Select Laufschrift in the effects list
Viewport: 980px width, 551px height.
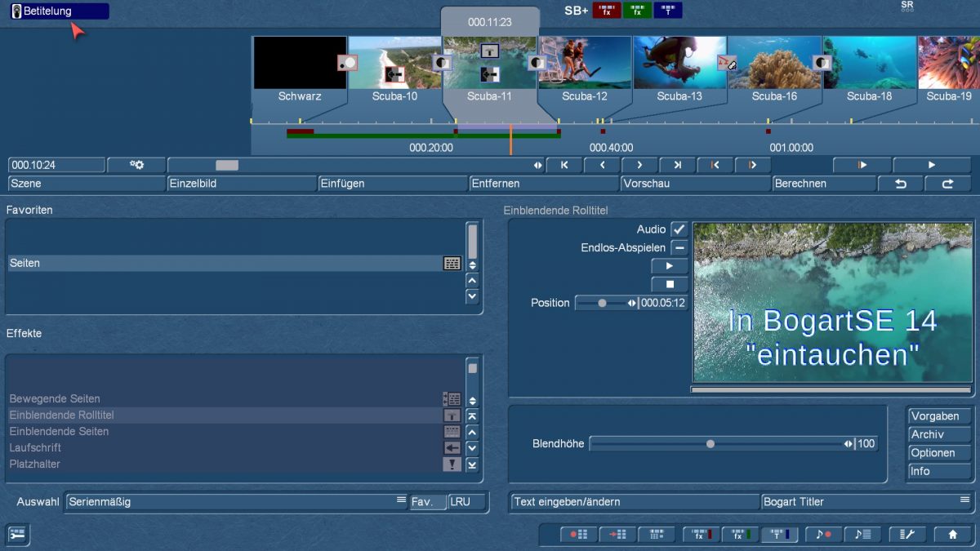35,448
